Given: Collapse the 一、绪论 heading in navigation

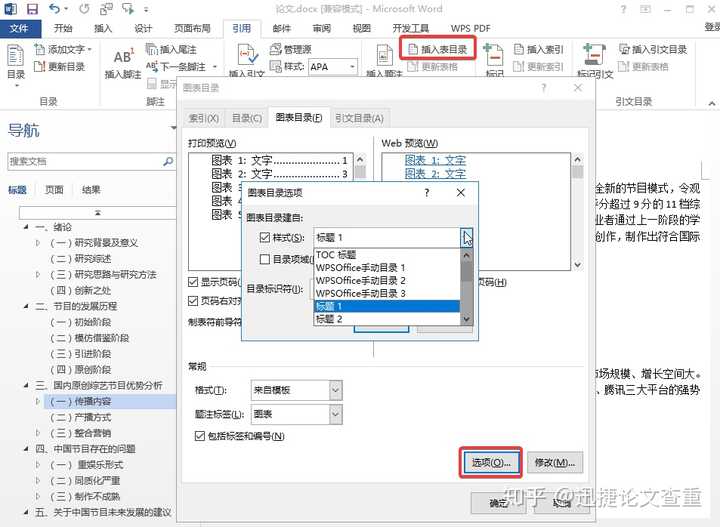Looking at the screenshot, I should point(26,227).
